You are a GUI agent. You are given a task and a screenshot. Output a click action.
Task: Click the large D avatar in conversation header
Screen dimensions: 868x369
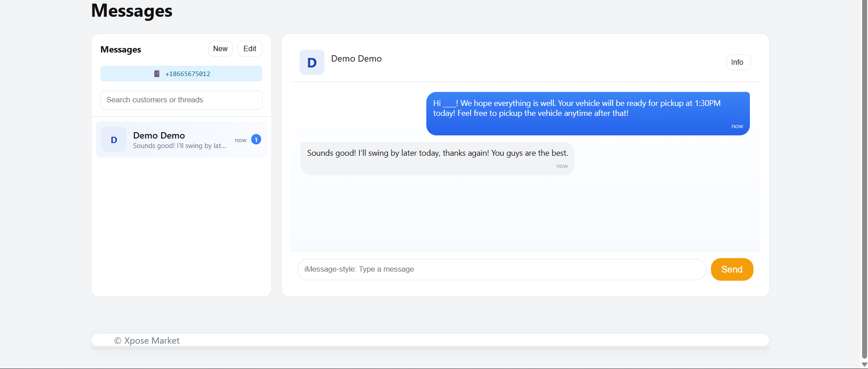point(312,62)
